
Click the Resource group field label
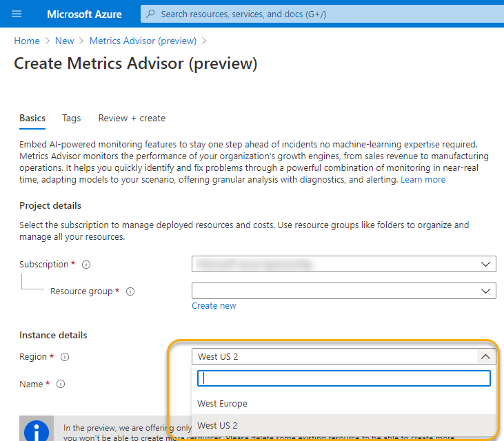click(x=81, y=291)
